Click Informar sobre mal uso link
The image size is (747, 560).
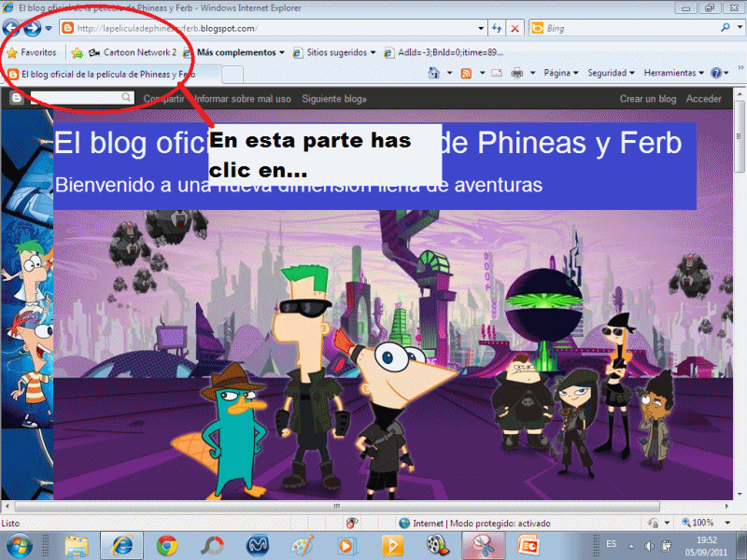[x=243, y=99]
